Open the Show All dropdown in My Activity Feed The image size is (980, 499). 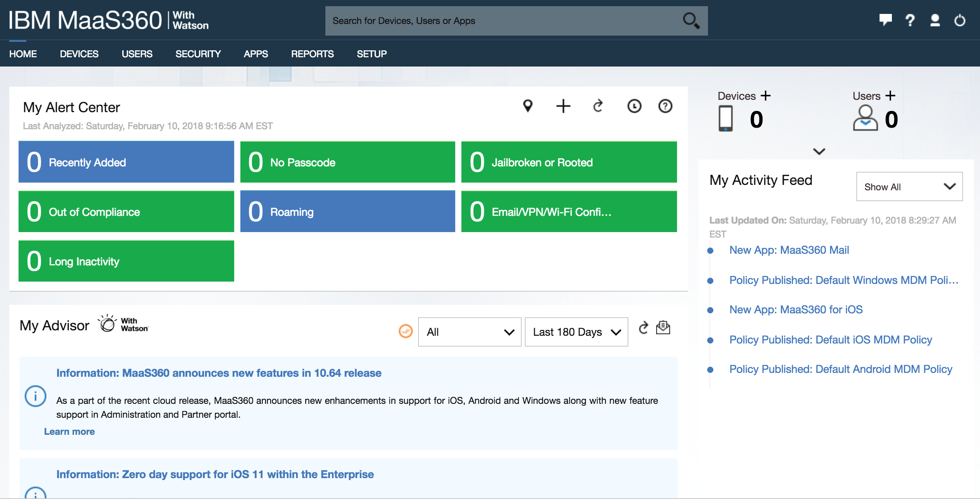(x=909, y=187)
